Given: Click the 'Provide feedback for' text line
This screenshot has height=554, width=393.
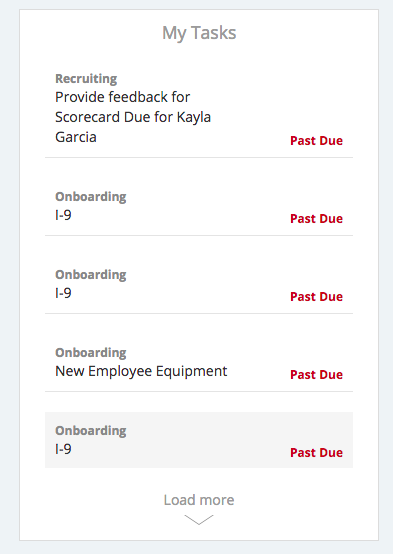Looking at the screenshot, I should [x=123, y=97].
